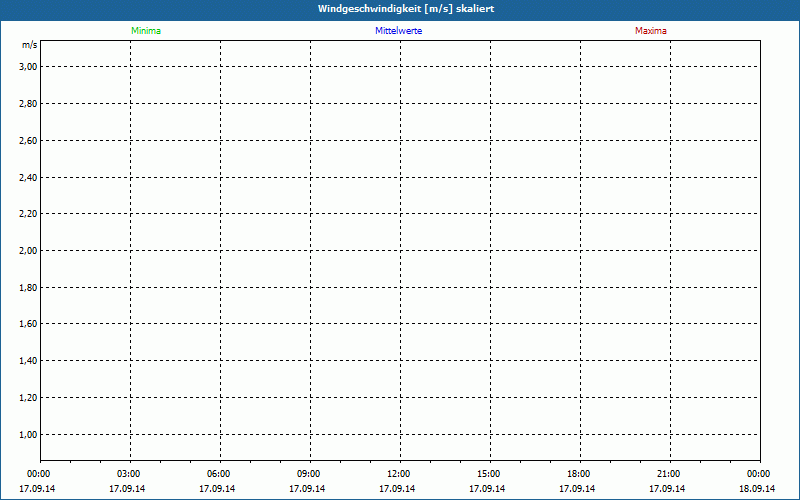This screenshot has width=800, height=500.
Task: Select the 1,00 y-axis value
Action: coord(28,435)
